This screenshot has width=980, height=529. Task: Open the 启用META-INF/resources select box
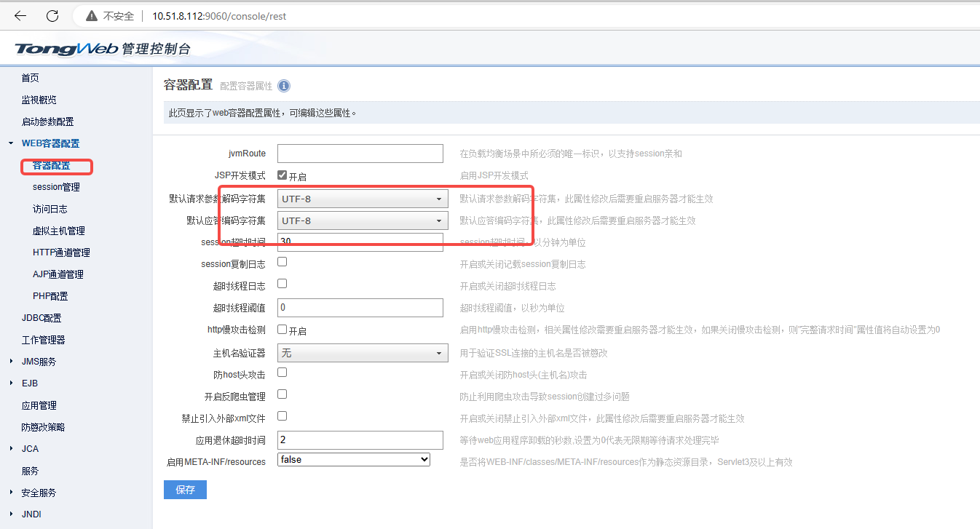[354, 460]
